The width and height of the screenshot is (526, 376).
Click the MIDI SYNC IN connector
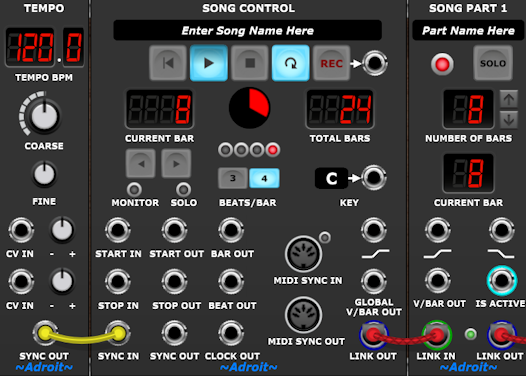coord(304,254)
